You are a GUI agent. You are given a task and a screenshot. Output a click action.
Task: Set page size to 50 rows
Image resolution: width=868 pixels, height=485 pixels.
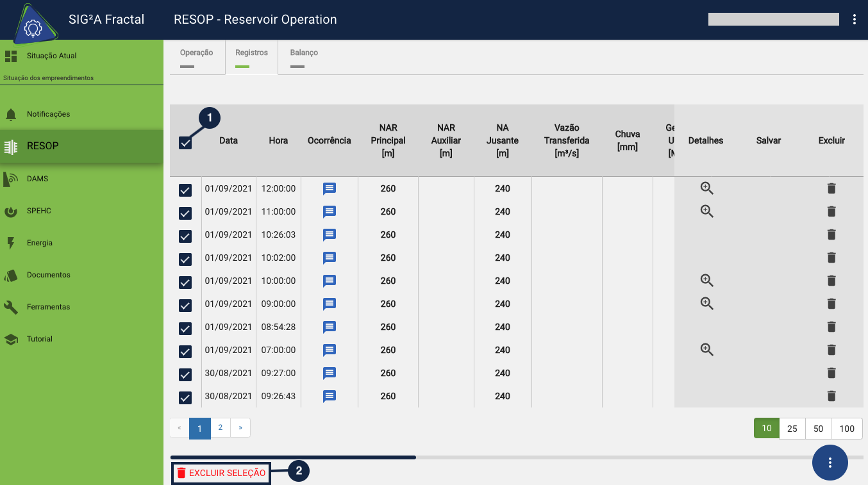click(818, 429)
